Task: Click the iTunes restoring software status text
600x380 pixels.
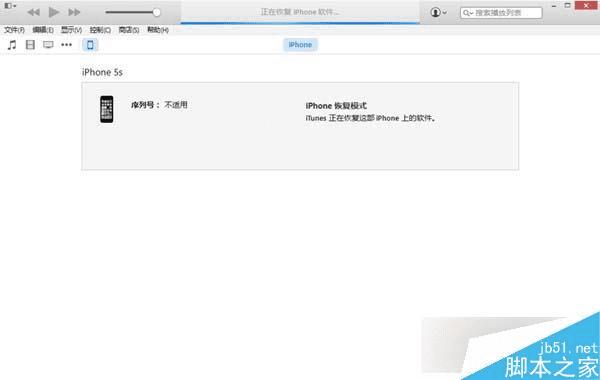Action: click(x=370, y=118)
